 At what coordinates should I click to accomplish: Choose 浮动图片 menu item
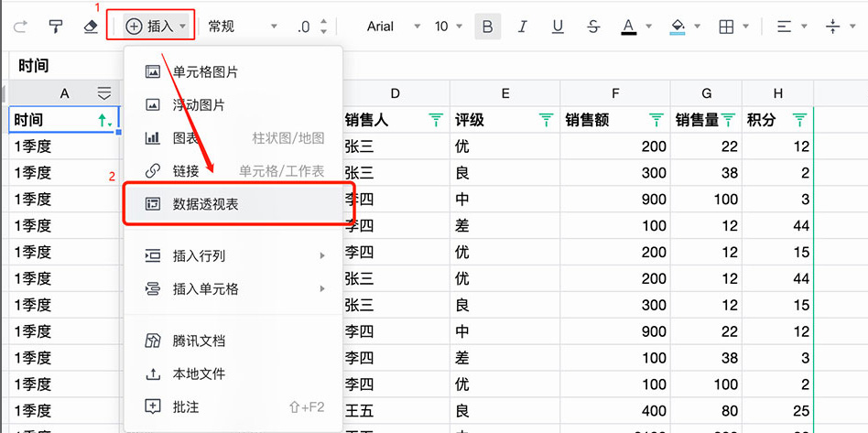point(199,105)
